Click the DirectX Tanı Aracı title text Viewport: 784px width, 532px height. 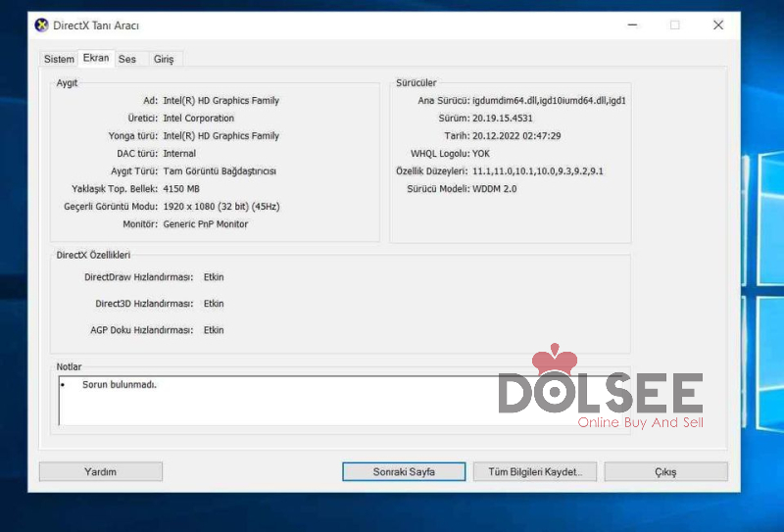click(96, 24)
